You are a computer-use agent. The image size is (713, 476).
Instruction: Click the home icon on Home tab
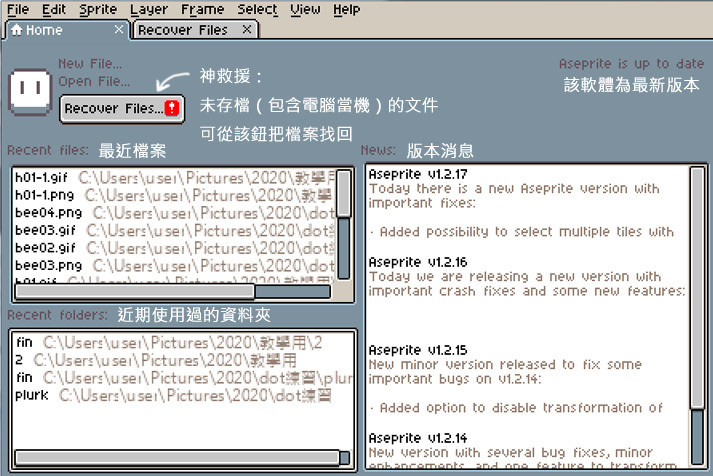[x=16, y=30]
